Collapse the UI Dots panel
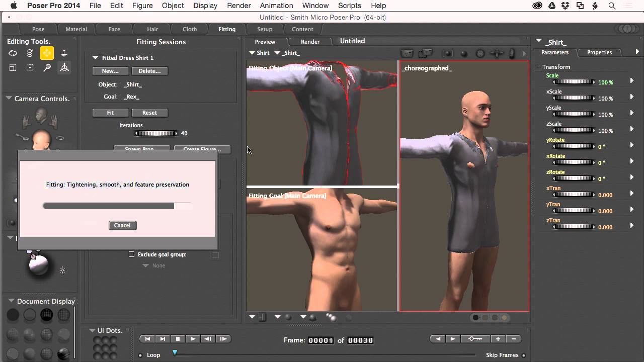 92,330
